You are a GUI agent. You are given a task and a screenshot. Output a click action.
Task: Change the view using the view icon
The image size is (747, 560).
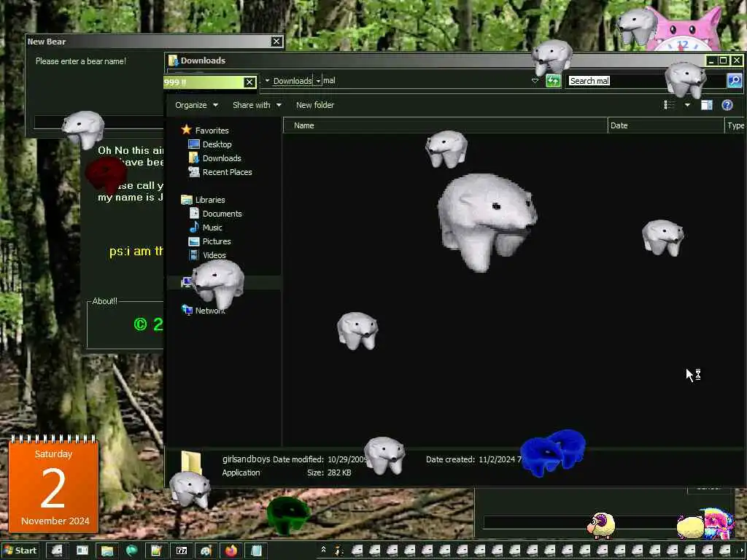click(x=670, y=105)
